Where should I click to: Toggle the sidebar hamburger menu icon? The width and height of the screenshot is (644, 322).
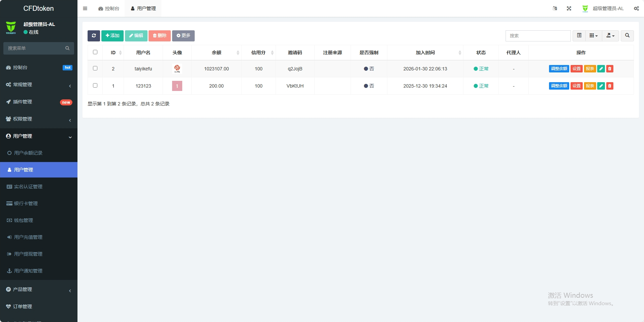[85, 8]
